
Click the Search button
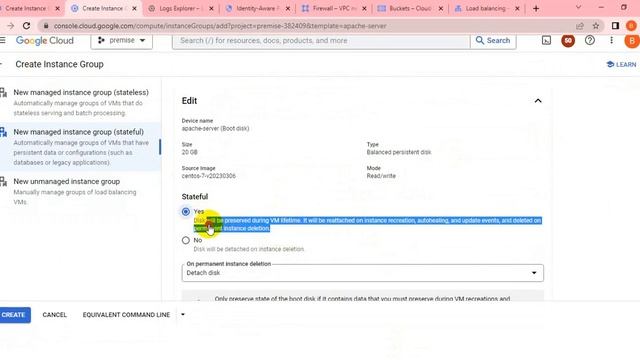coord(493,40)
